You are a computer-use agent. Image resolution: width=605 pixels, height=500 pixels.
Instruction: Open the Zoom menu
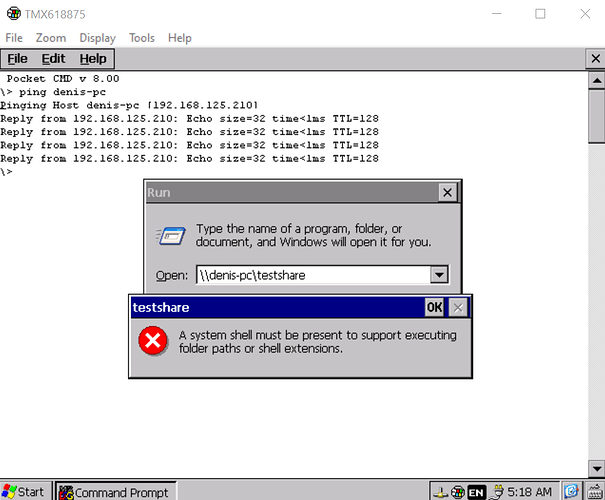(51, 38)
